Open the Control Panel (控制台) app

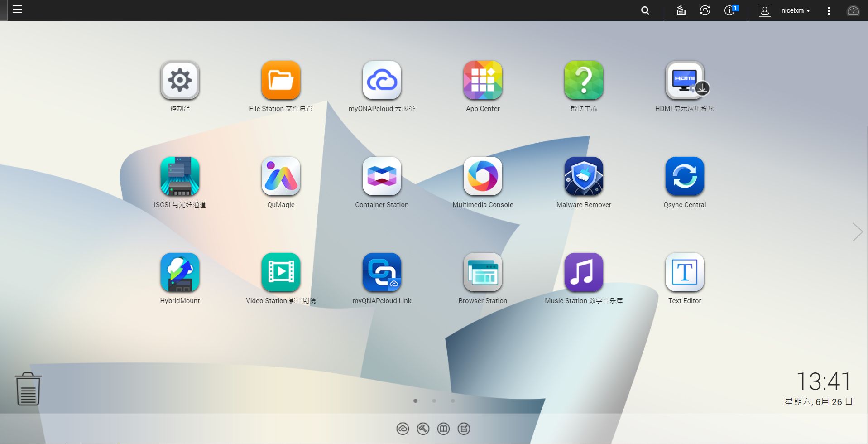(180, 80)
